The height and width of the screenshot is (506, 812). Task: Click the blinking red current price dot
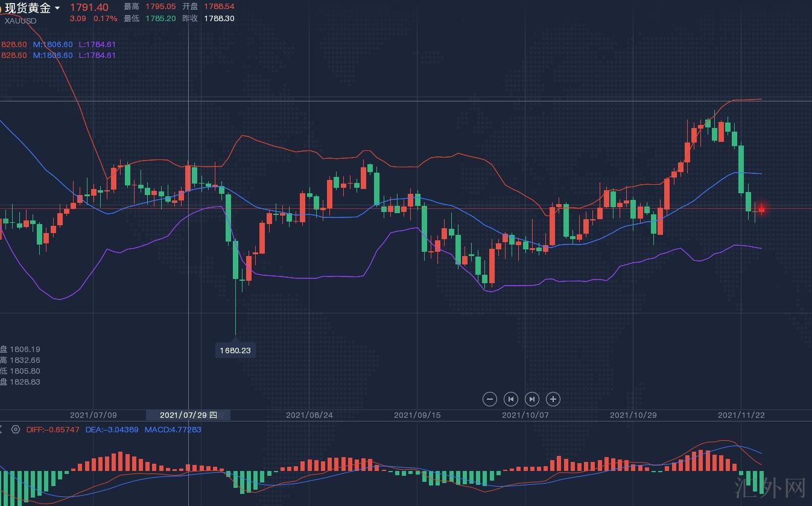pos(761,209)
